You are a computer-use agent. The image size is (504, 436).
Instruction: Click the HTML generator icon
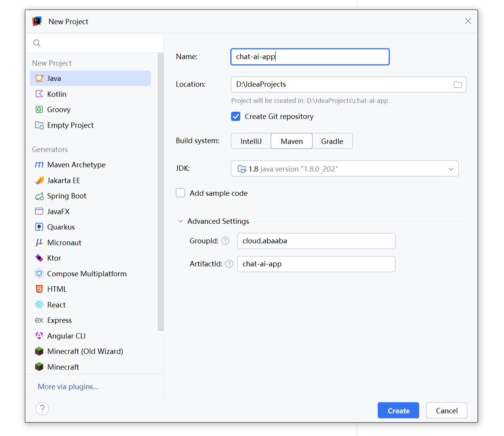(39, 289)
